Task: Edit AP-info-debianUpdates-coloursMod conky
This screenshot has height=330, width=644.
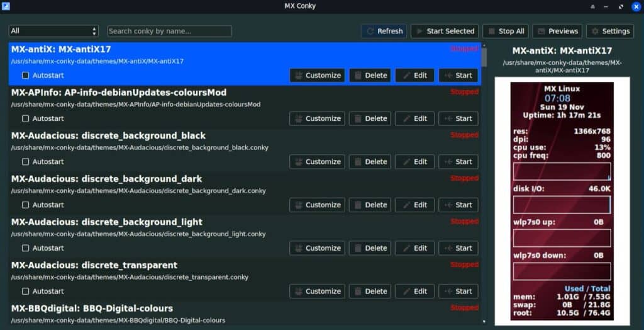Action: click(415, 118)
